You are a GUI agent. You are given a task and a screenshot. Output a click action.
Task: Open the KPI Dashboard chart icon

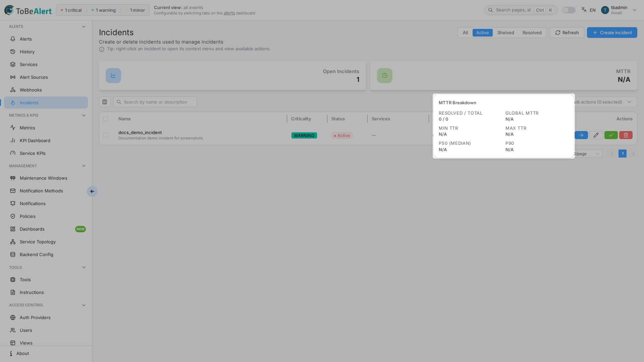point(13,140)
